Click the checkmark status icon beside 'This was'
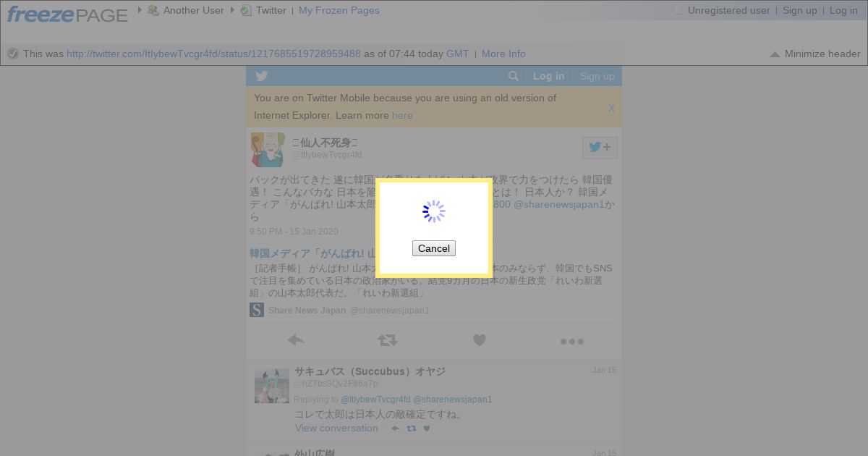This screenshot has width=868, height=456. tap(12, 54)
